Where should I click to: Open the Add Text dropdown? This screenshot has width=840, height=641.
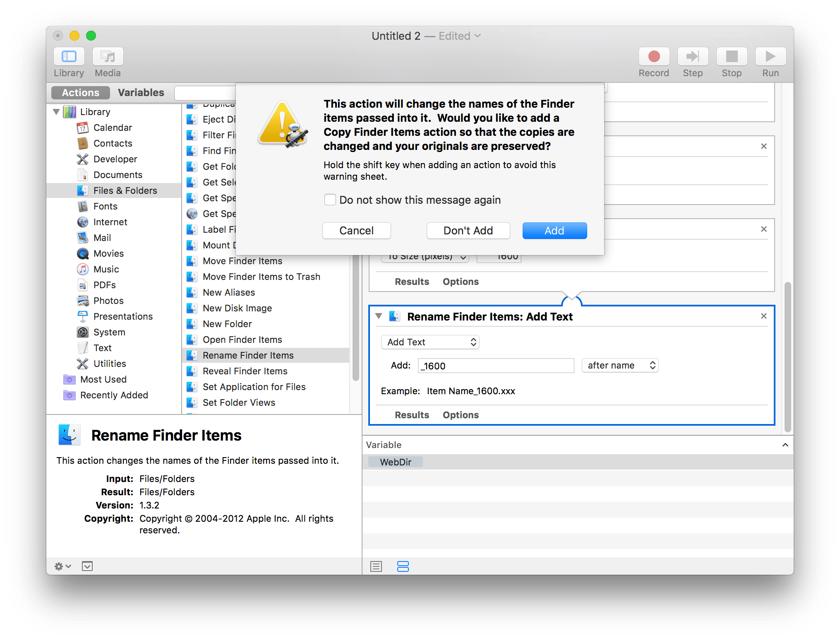(x=430, y=342)
